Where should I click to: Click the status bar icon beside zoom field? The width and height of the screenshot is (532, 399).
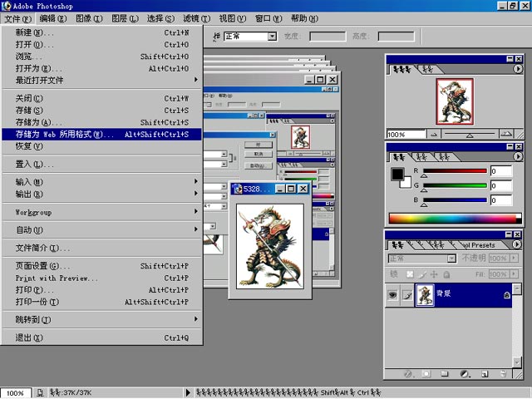[x=40, y=393]
